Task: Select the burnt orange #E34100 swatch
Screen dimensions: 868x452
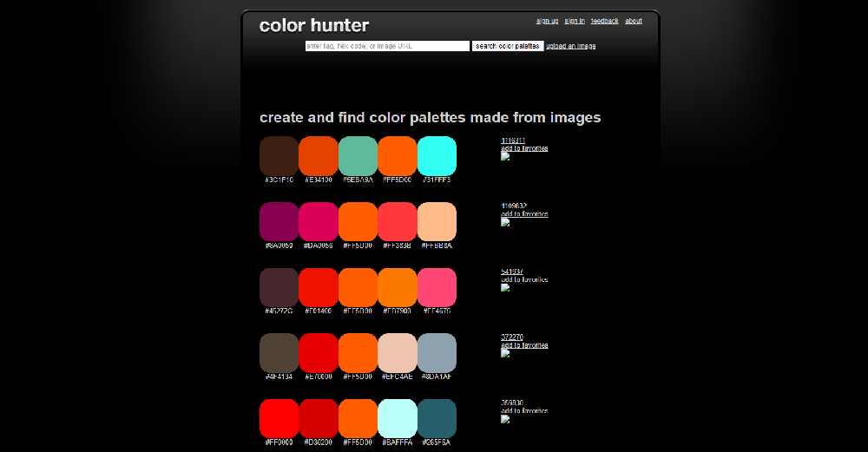Action: click(319, 156)
